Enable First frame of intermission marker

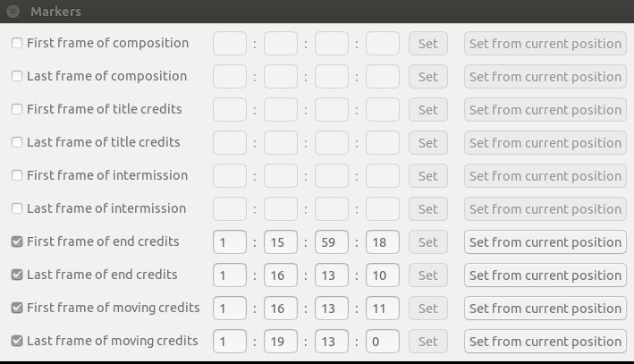[x=17, y=175]
